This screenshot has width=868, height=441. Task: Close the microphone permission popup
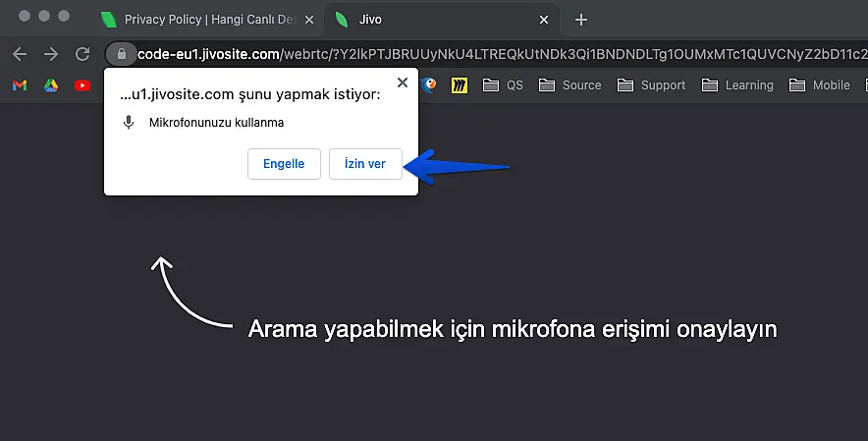[x=401, y=83]
